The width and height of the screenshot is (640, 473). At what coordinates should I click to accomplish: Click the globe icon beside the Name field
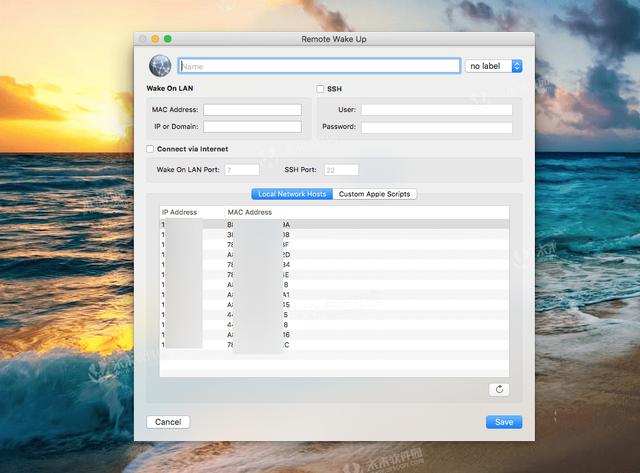[160, 66]
